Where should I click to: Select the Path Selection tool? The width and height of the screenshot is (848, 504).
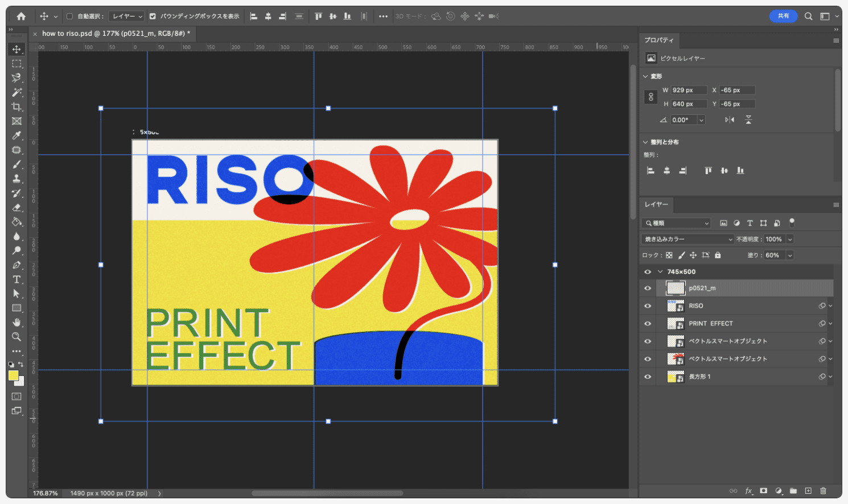point(17,294)
